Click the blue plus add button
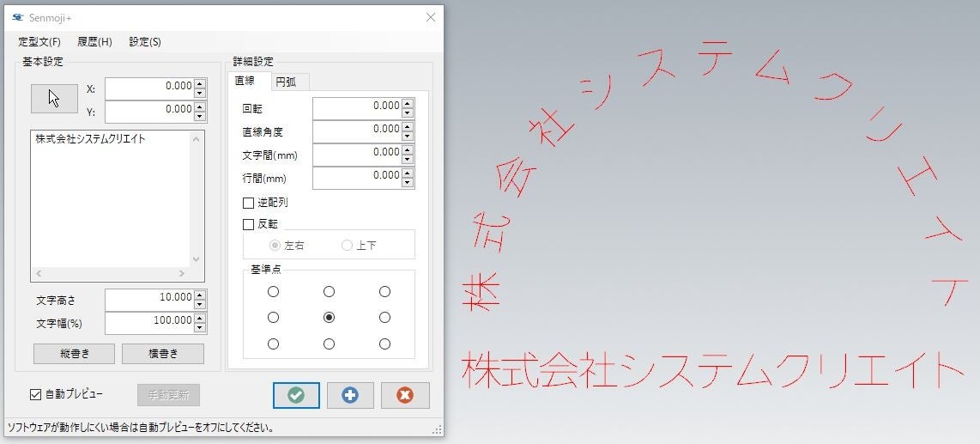This screenshot has height=444, width=980. 350,395
